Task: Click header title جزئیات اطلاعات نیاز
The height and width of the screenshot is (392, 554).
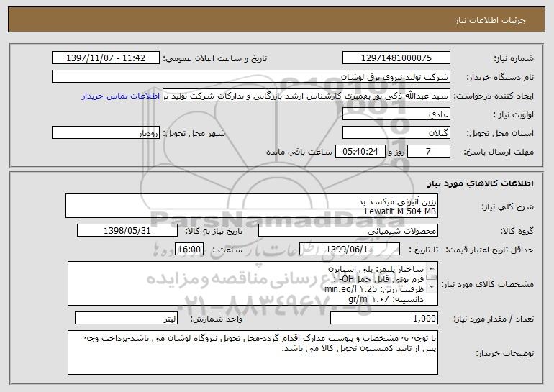Action: [490, 20]
